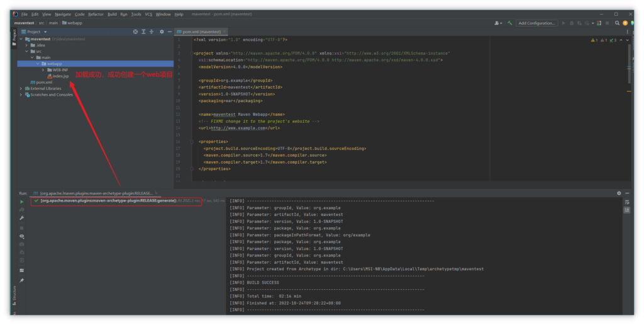Screen dimensions: 644x325
Task: Select pom.xml in project tree
Action: coord(42,83)
